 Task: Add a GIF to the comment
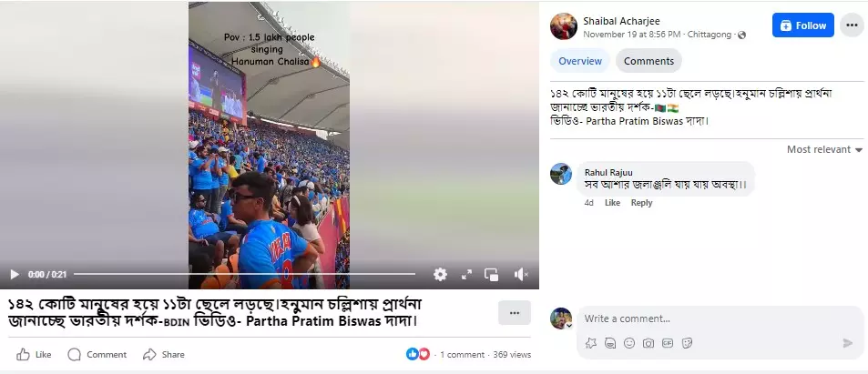[x=668, y=343]
